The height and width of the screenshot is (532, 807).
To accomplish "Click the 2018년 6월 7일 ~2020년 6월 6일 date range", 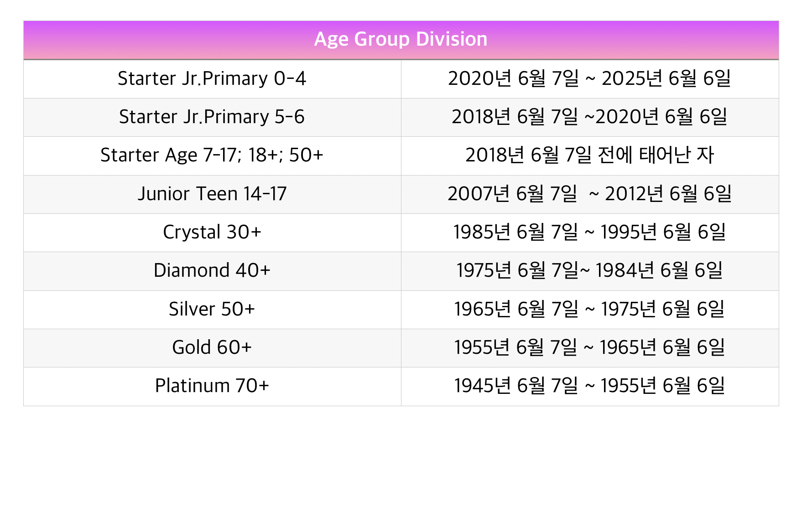I will (589, 117).
